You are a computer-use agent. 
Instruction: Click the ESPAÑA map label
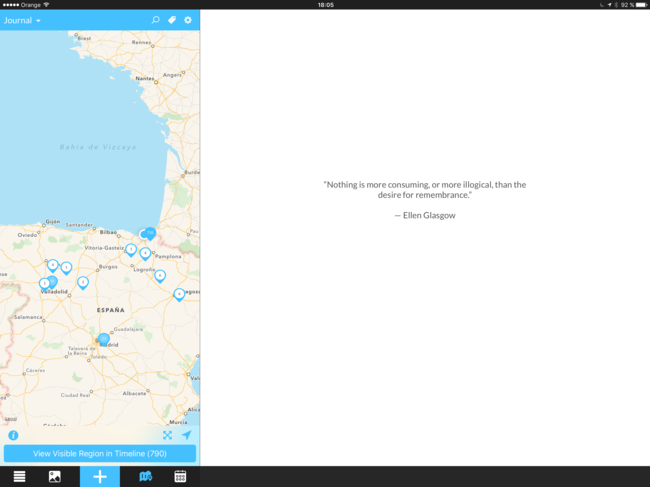(x=111, y=310)
